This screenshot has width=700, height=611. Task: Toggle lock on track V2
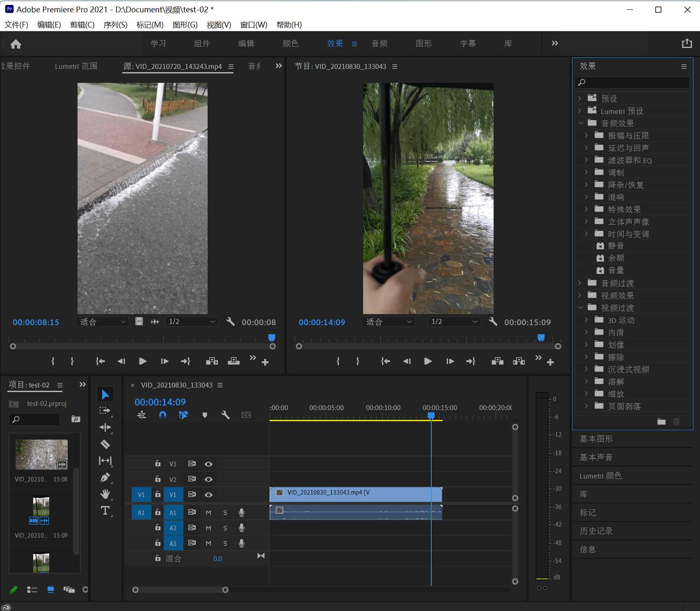(158, 479)
